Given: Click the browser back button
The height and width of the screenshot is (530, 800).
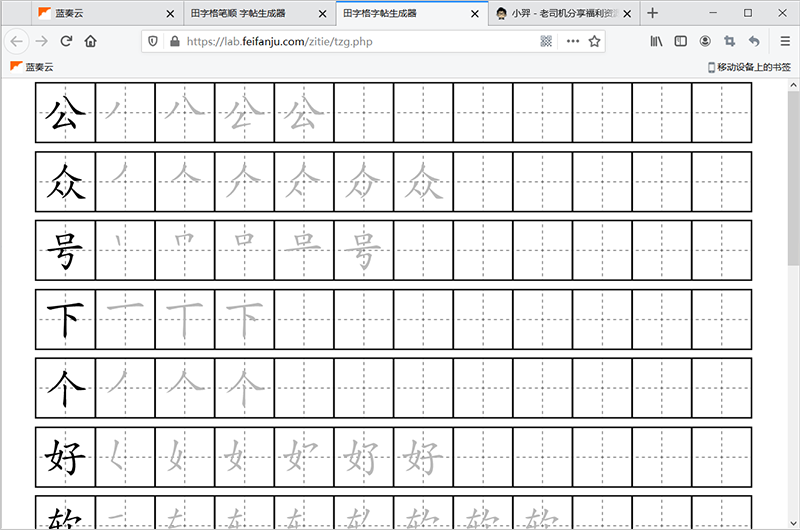Looking at the screenshot, I should [17, 41].
